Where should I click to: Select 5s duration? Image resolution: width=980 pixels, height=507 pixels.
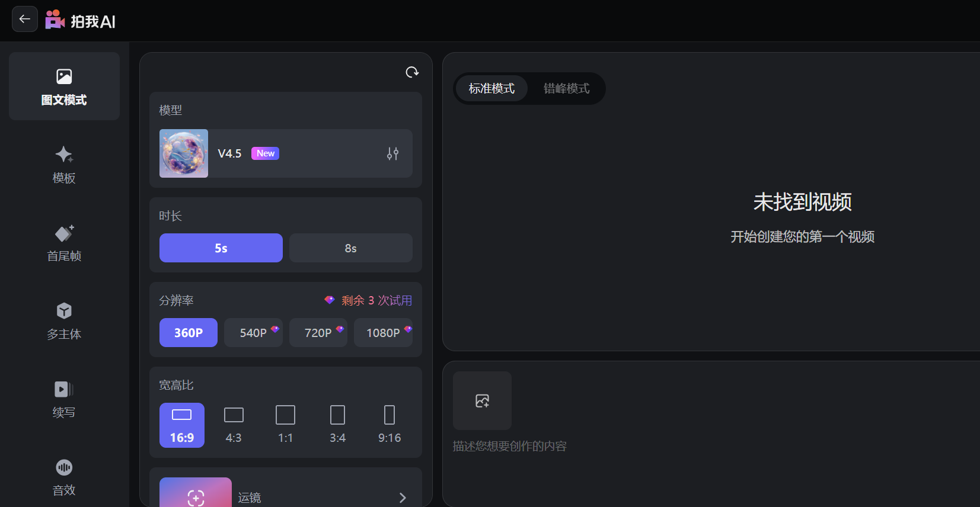(x=221, y=248)
